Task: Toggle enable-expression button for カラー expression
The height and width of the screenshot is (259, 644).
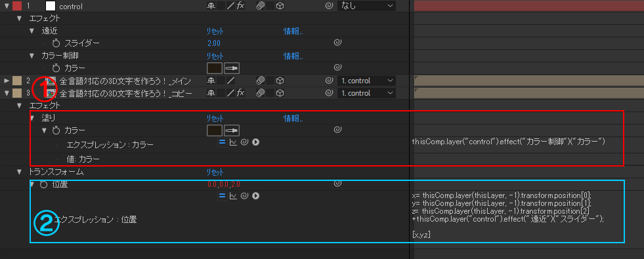Action: 223,142
